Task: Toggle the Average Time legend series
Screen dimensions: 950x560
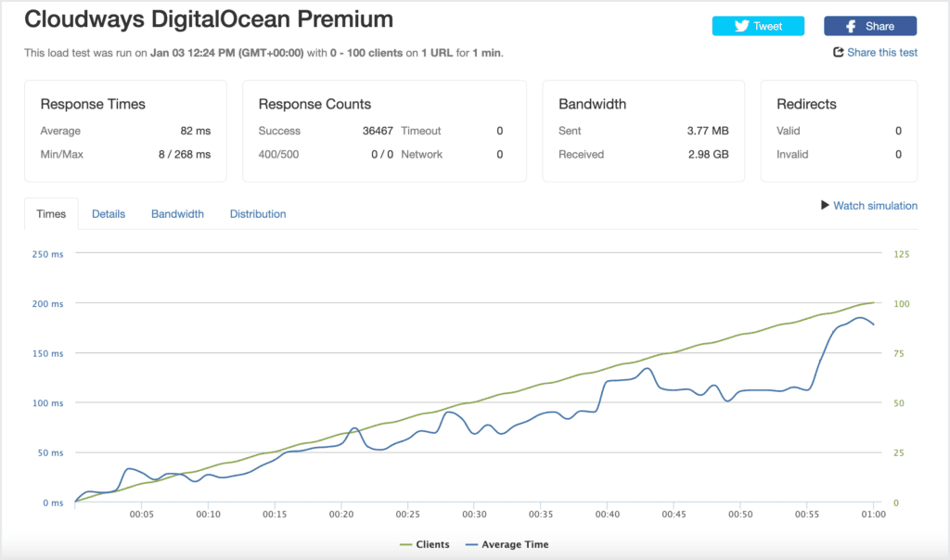Action: [507, 544]
